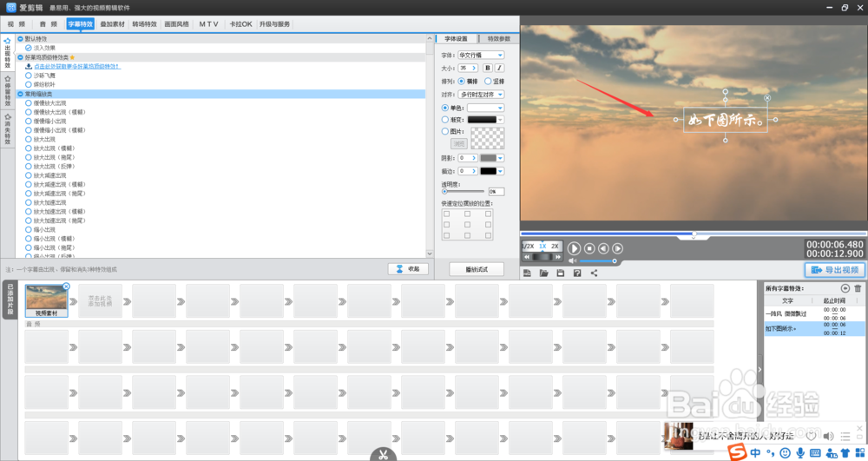The height and width of the screenshot is (461, 868).
Task: Toggle bold font with the B button
Action: [x=488, y=68]
